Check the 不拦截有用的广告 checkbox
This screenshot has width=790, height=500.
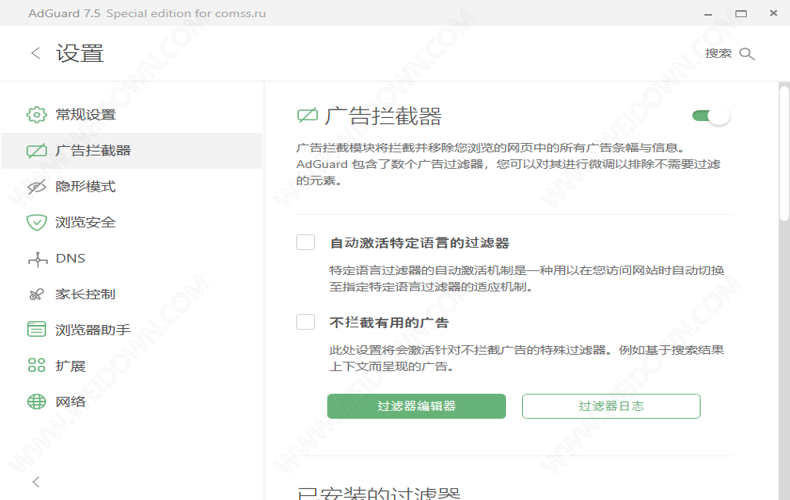coord(306,322)
